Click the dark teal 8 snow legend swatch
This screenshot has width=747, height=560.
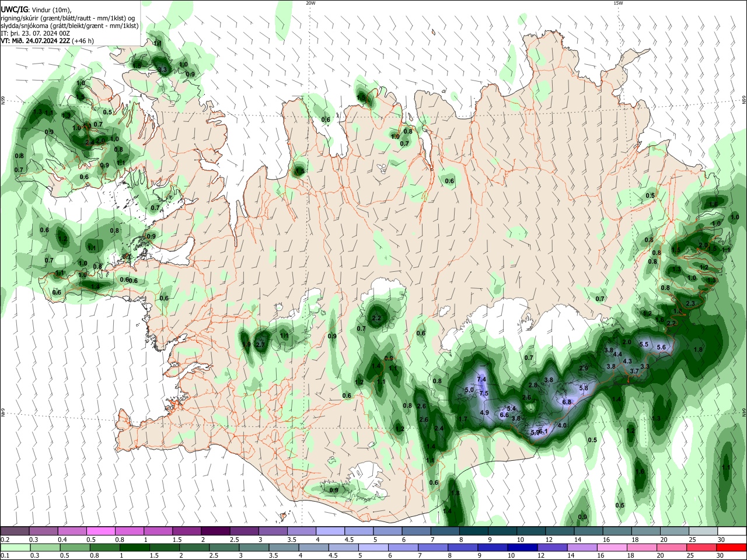473,531
